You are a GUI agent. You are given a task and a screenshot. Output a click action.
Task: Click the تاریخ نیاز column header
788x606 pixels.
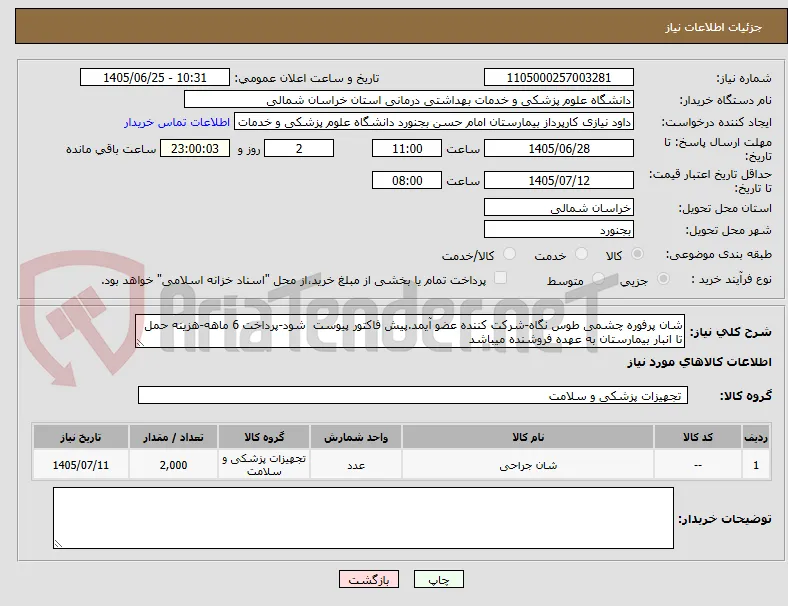click(x=81, y=437)
